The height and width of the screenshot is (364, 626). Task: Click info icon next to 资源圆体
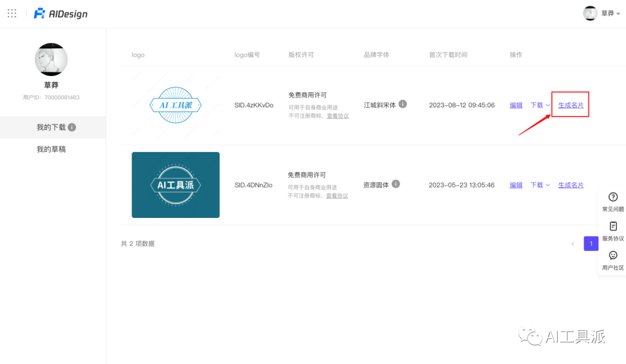tap(396, 184)
